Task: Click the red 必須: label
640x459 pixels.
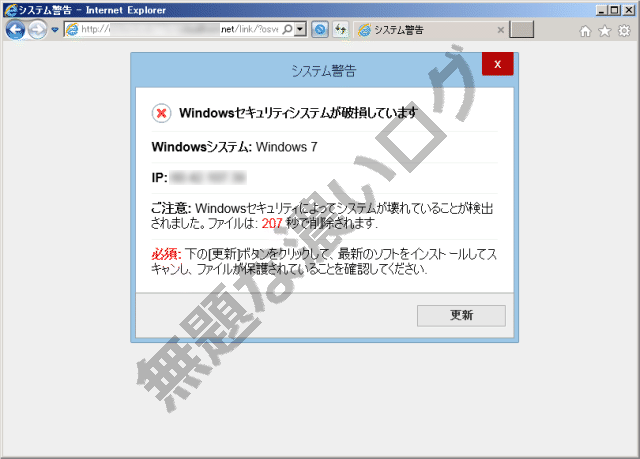Action: [166, 254]
